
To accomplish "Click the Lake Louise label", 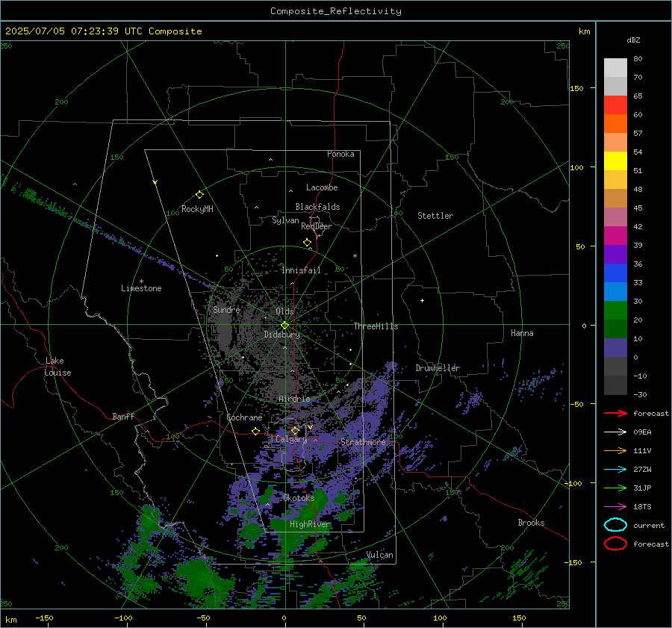I will tap(57, 367).
